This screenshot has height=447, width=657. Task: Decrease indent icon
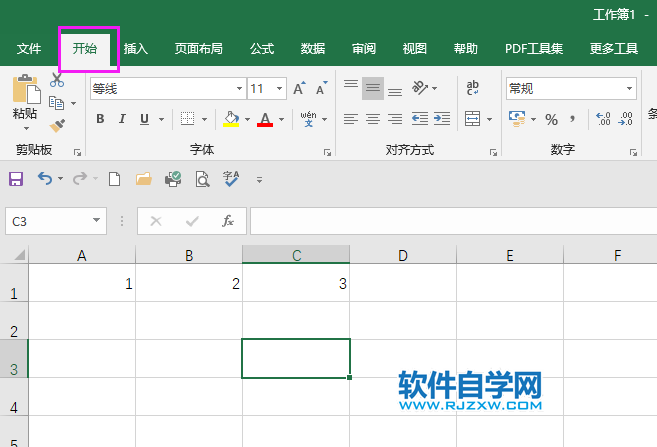[x=419, y=119]
